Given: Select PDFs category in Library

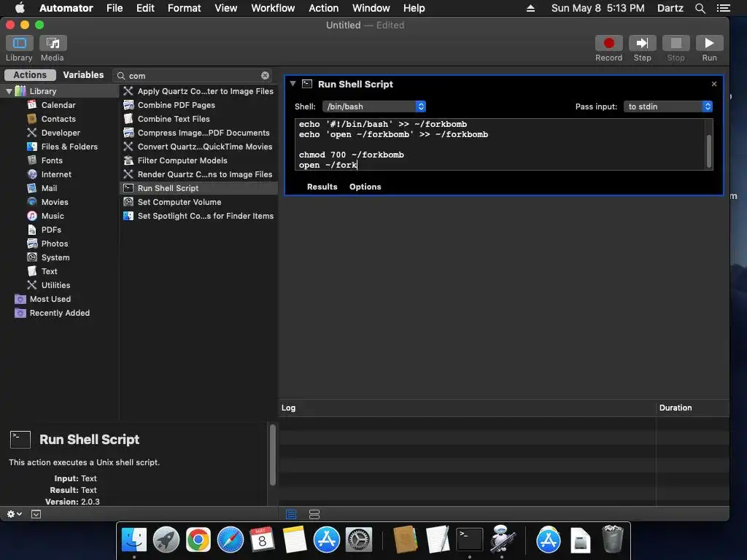Looking at the screenshot, I should [51, 230].
